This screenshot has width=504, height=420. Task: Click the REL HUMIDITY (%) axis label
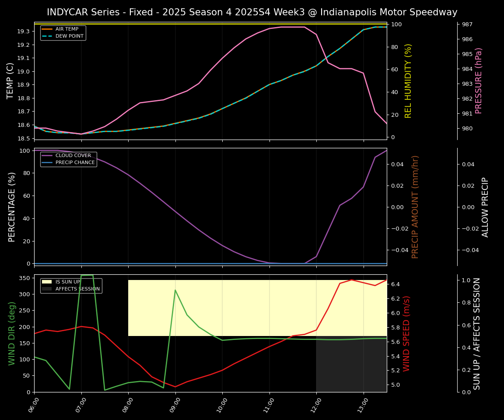[x=408, y=81]
